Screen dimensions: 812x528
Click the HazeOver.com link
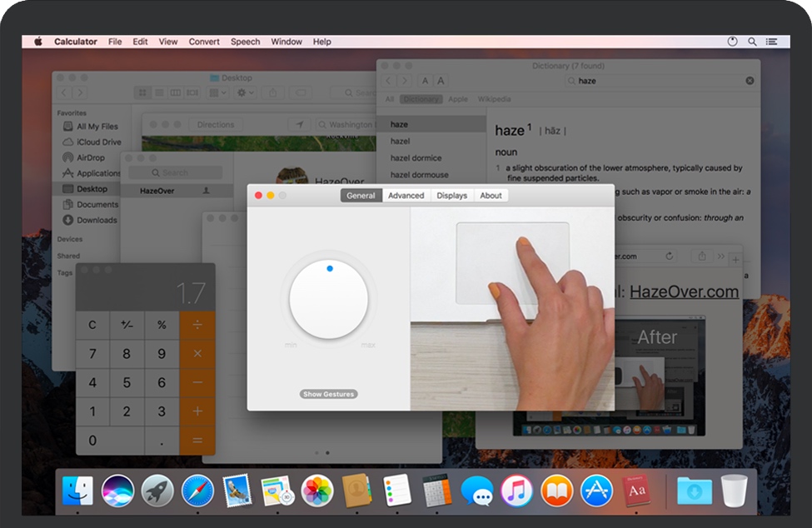click(684, 291)
